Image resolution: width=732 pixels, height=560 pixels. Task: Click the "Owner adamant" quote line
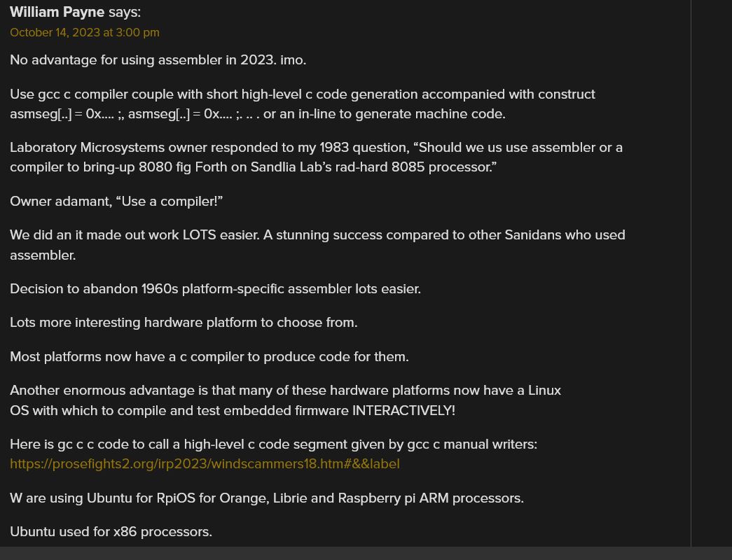click(116, 202)
